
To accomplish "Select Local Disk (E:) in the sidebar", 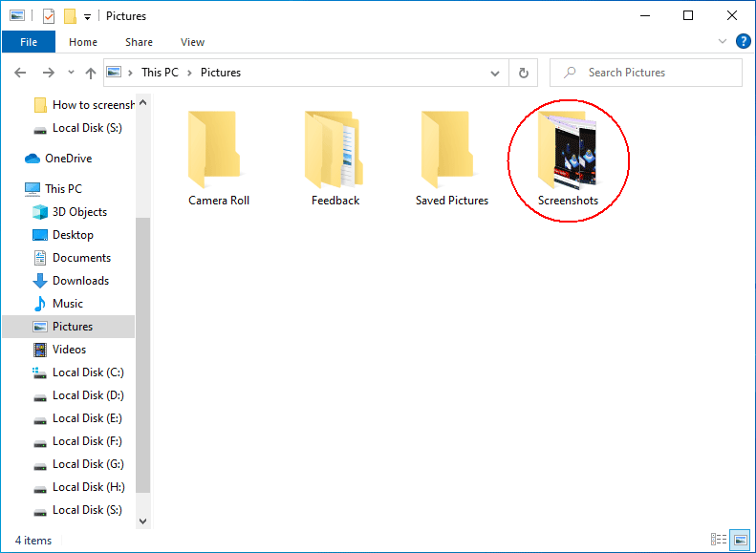I will pos(77,418).
